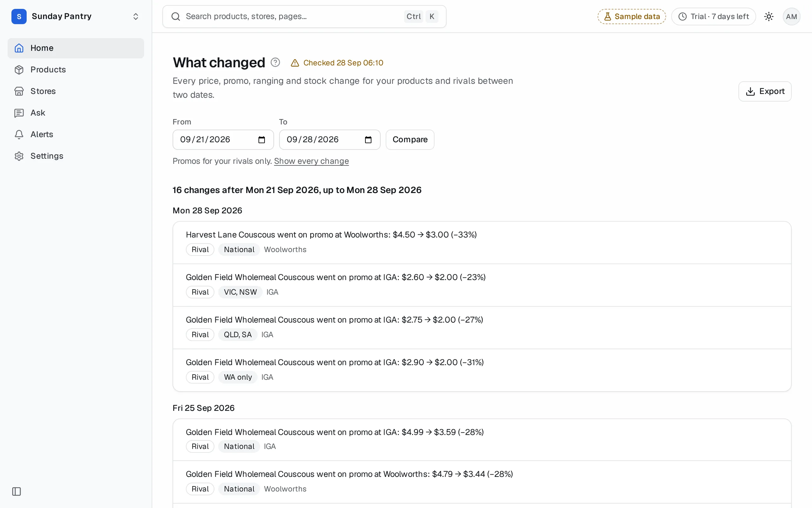Click the Compare button

410,140
